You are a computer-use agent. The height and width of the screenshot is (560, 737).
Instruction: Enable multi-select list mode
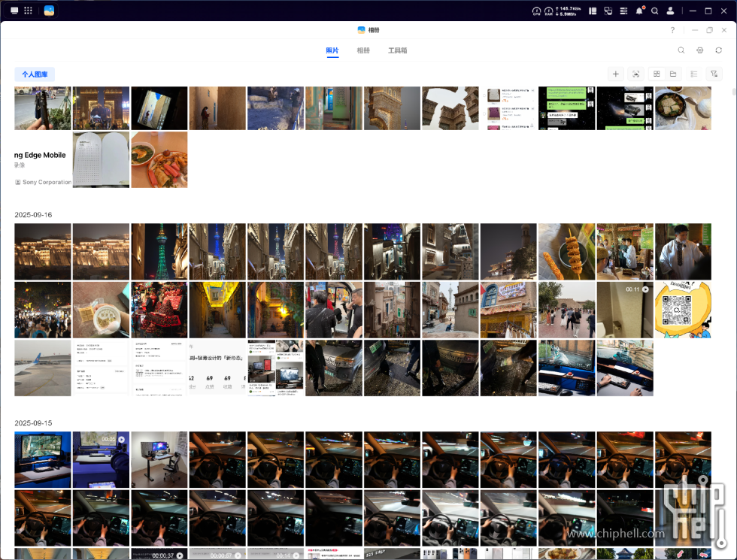693,74
